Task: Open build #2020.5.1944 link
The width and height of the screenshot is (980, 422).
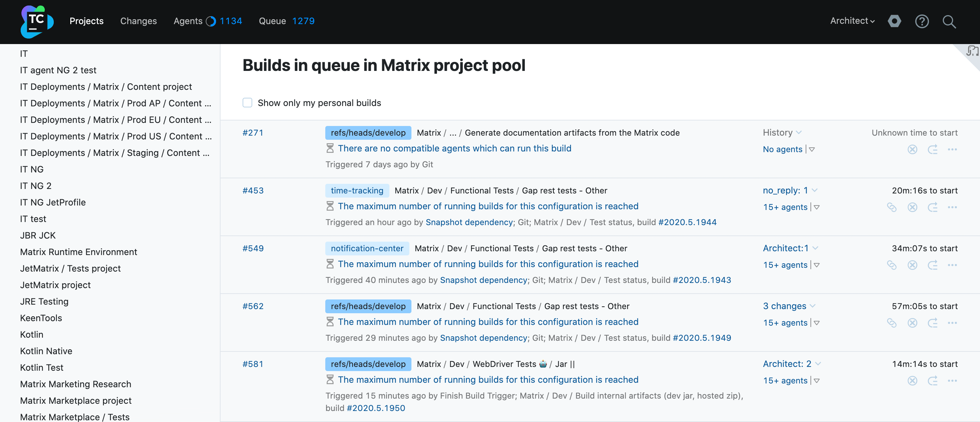Action: coord(687,222)
